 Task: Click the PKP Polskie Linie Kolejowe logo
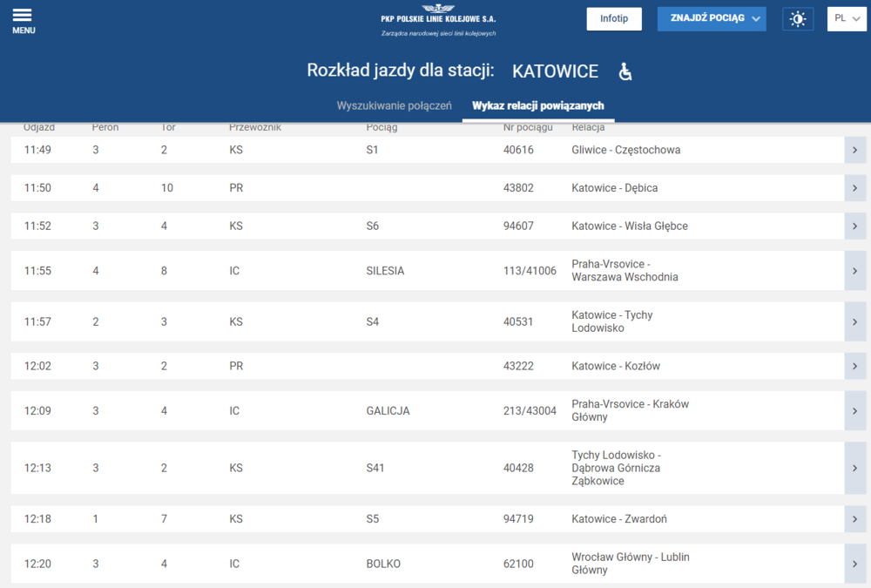click(x=438, y=21)
